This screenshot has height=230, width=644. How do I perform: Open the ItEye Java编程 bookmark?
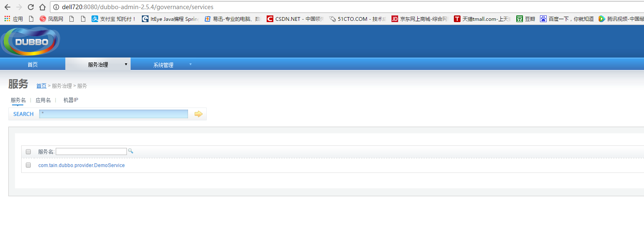(171, 19)
